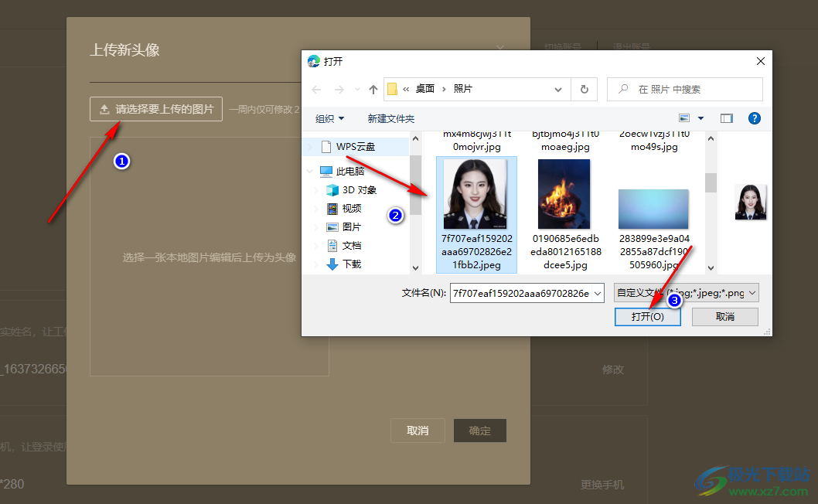The width and height of the screenshot is (818, 504).
Task: Click 新建文件夹 in the toolbar
Action: click(x=391, y=118)
